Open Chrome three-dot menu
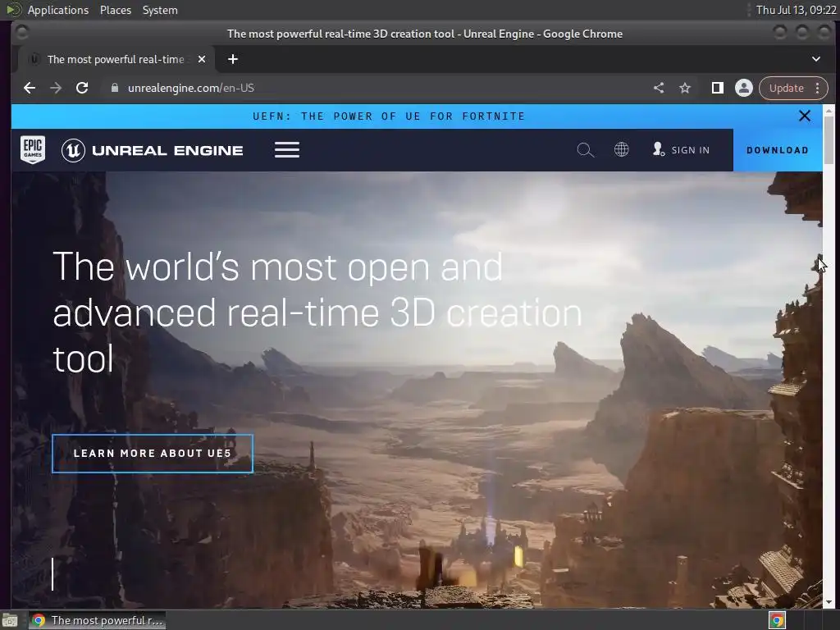840x630 pixels. 818,88
